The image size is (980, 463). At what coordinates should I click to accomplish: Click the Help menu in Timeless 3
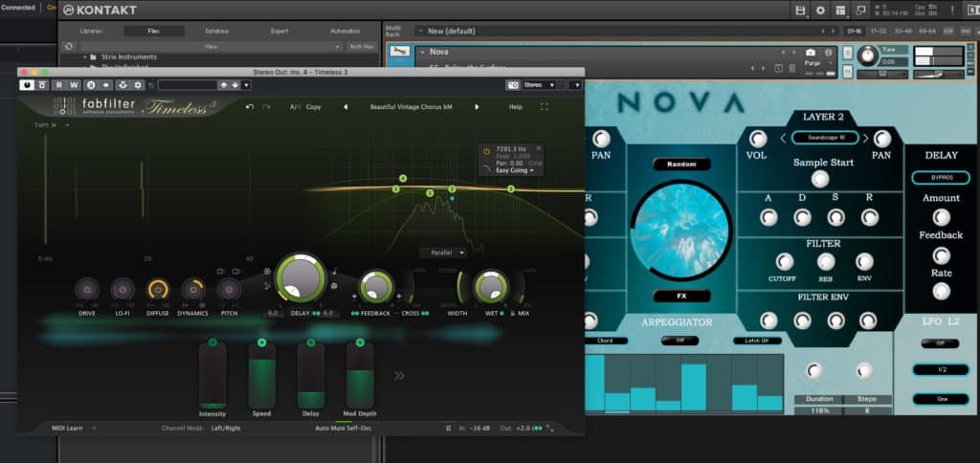coord(516,107)
